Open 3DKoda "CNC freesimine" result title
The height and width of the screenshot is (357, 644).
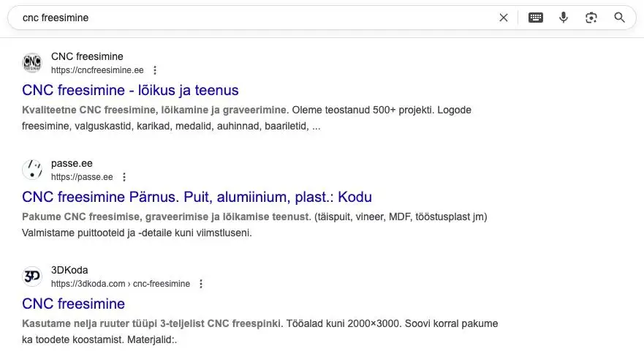[x=73, y=304]
